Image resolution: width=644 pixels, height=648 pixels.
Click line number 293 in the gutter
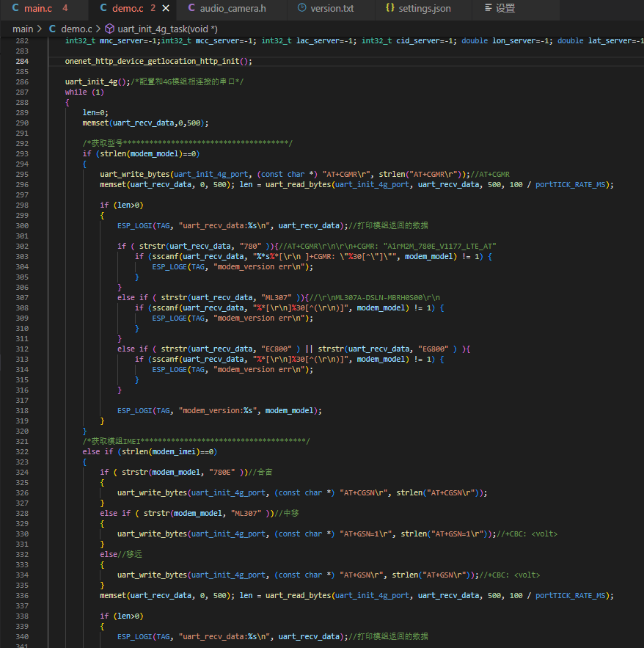click(22, 153)
